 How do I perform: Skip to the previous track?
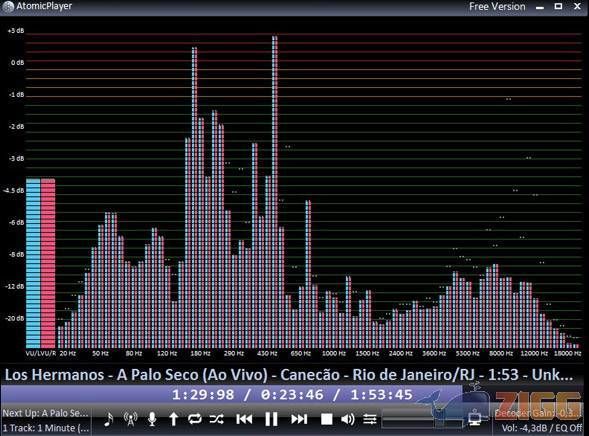tap(244, 419)
